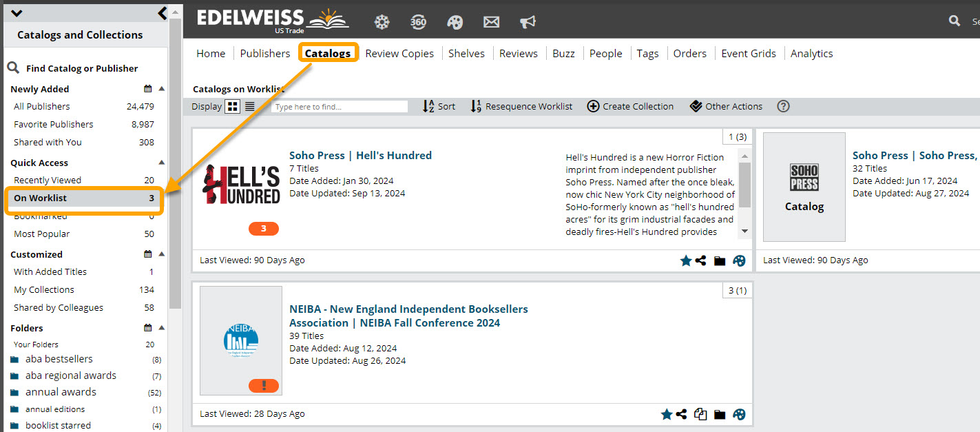Click Resequence Worklist
980x432 pixels.
521,106
